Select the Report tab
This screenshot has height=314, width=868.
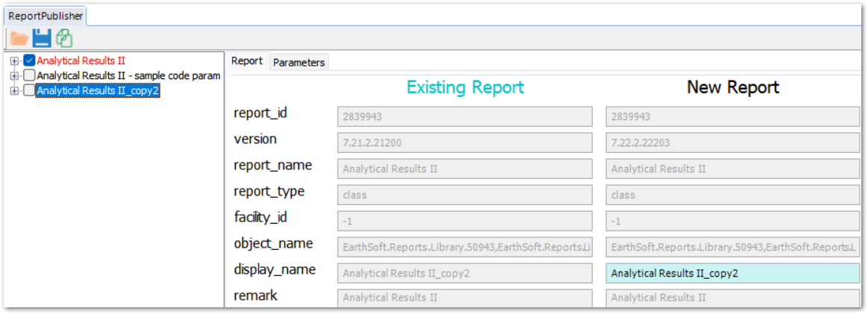coord(247,61)
